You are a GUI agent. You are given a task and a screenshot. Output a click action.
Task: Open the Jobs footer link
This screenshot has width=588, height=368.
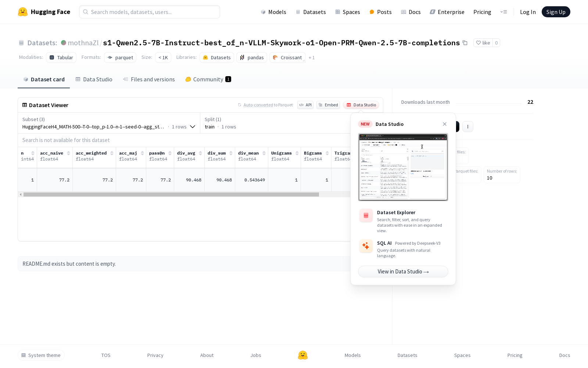[x=256, y=355]
